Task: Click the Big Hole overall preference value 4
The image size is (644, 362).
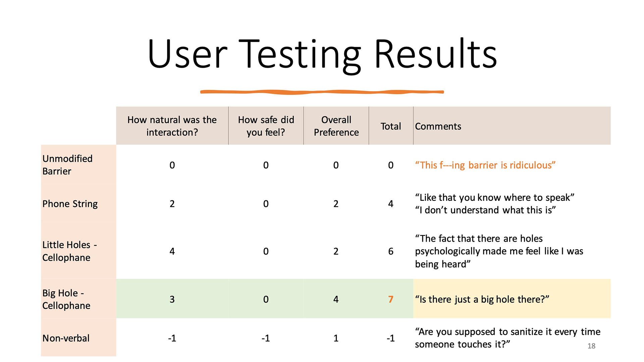Action: click(x=336, y=299)
